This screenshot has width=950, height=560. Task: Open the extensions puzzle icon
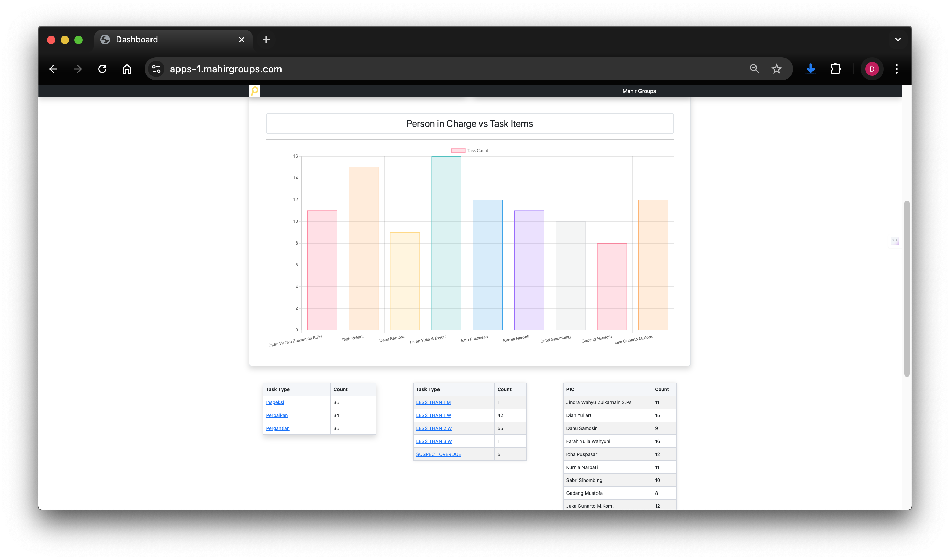[x=835, y=69]
